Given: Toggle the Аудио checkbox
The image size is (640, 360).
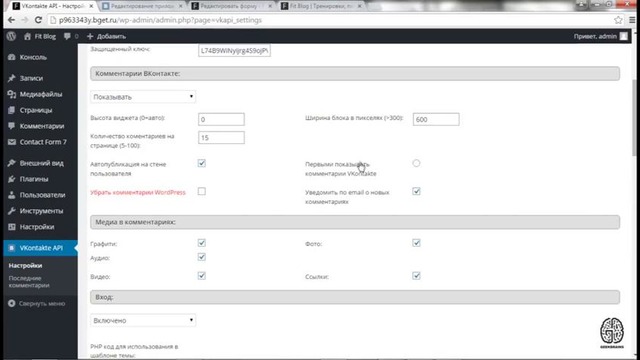Looking at the screenshot, I should pos(202,257).
